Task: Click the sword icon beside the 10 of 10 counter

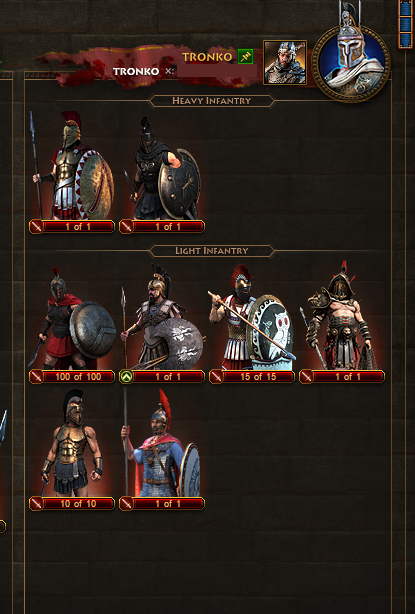Action: point(36,504)
